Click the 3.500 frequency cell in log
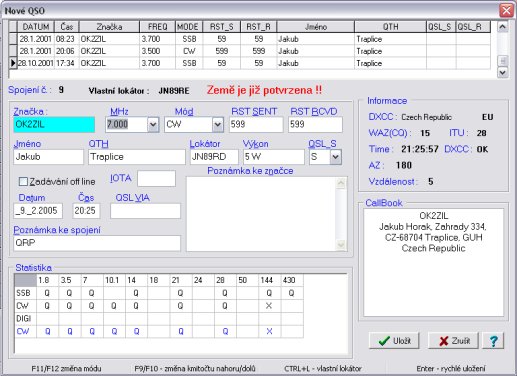This screenshot has height=376, width=517. tap(157, 51)
